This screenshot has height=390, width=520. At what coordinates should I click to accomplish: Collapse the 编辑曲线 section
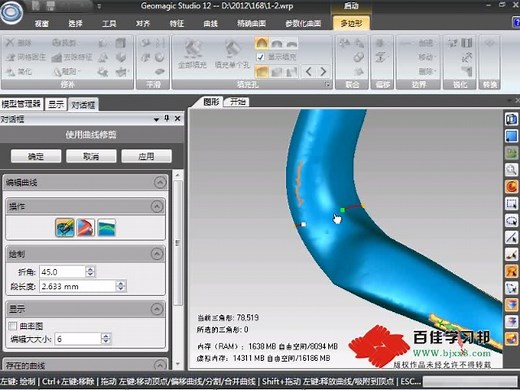click(x=160, y=182)
